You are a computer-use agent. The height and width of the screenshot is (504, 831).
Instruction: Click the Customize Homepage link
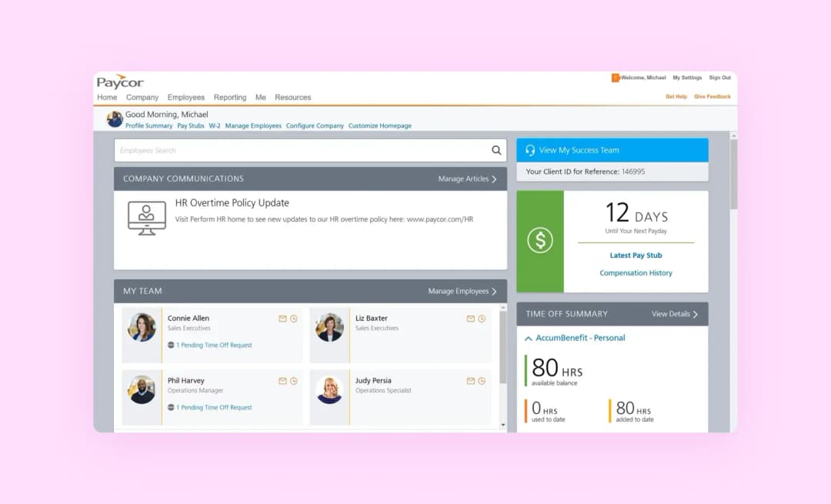pos(380,126)
